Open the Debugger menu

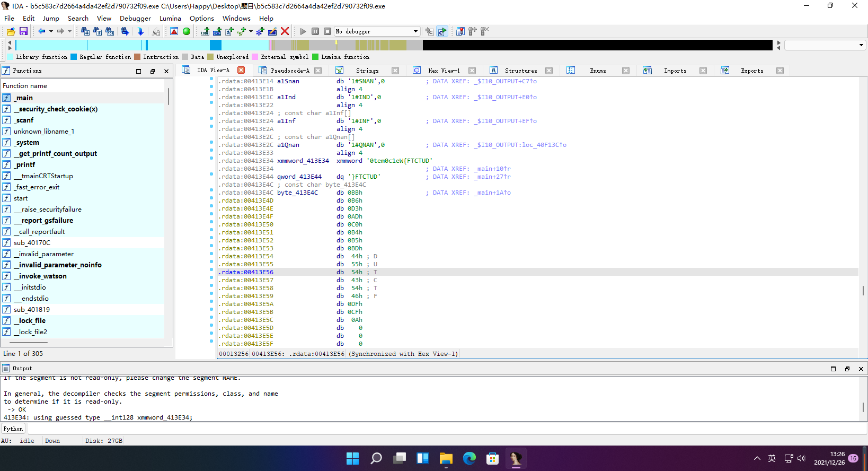pos(135,18)
